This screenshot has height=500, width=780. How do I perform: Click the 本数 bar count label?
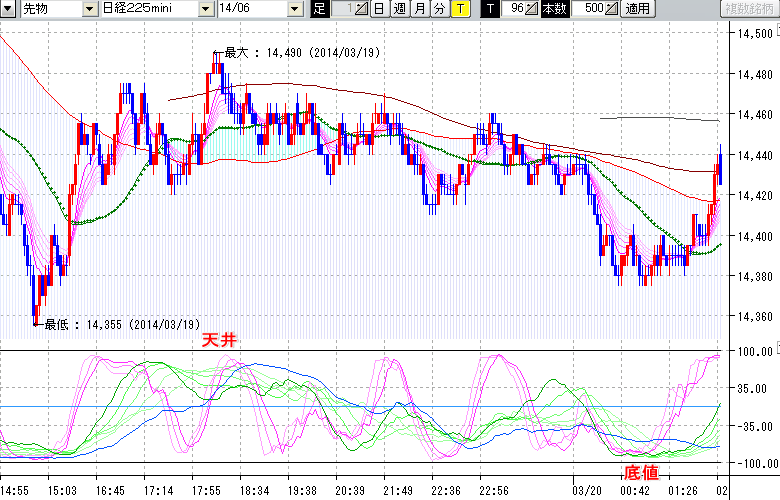(552, 9)
